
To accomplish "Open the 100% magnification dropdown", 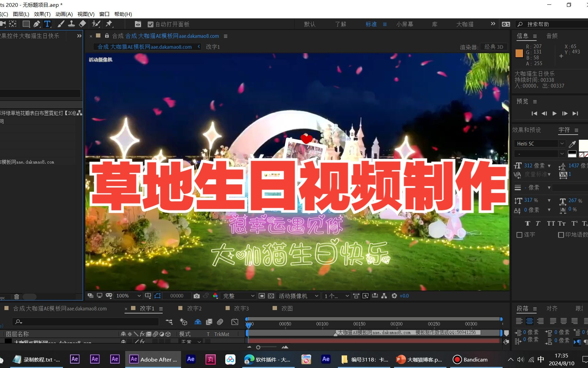I will pos(128,296).
